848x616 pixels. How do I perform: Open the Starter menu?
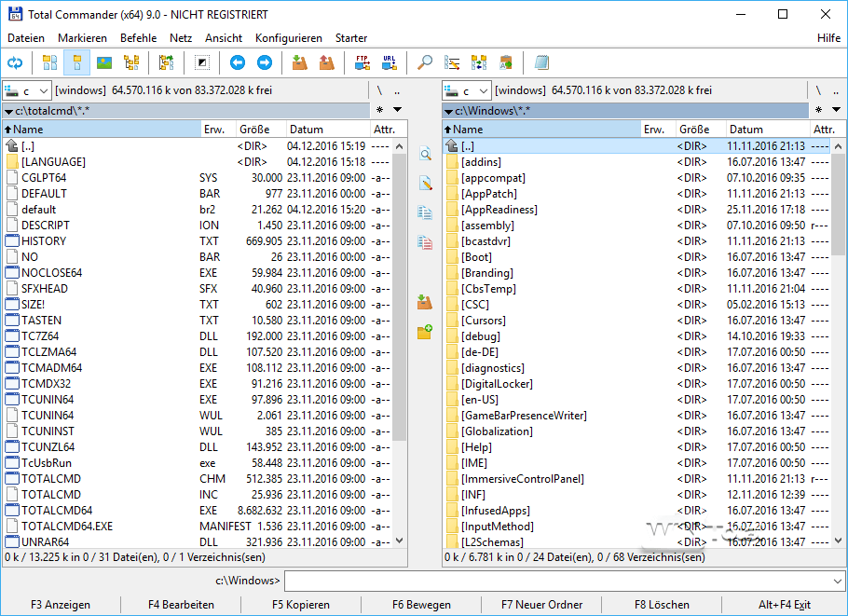(351, 38)
